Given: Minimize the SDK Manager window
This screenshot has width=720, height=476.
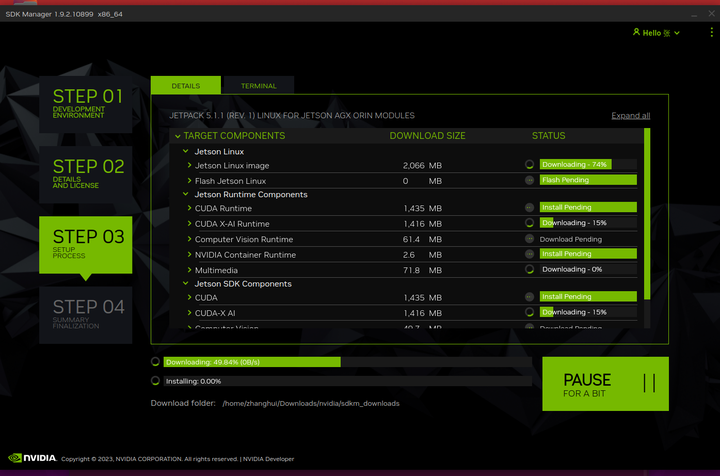Looking at the screenshot, I should (x=694, y=14).
